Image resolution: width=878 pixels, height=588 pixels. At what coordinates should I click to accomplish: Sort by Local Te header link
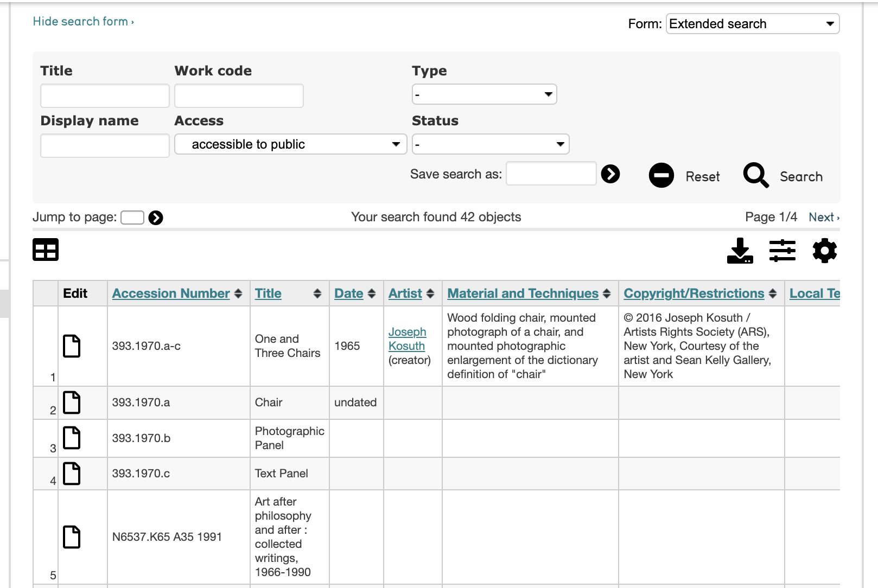[x=815, y=293]
